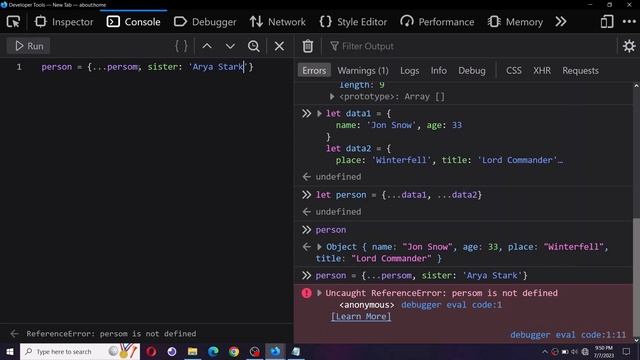
Task: Open Firefox Developer Edition taskbar icon
Action: click(x=276, y=351)
